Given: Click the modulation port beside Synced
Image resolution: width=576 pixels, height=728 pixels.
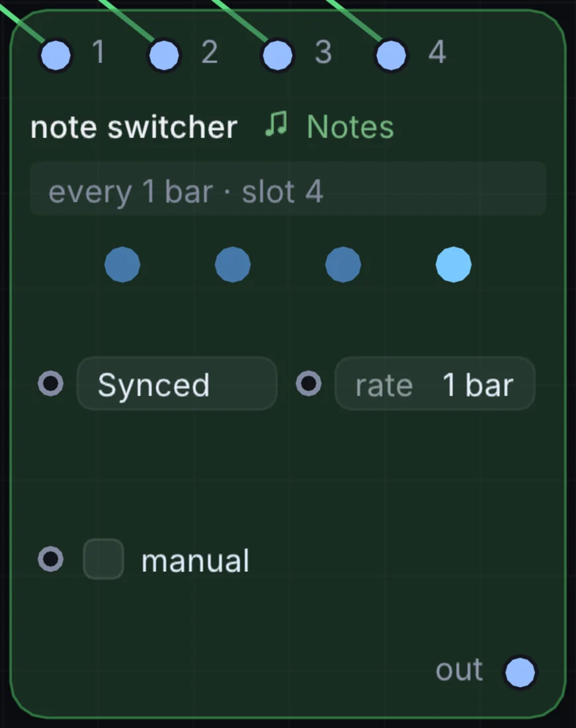Looking at the screenshot, I should tap(50, 383).
